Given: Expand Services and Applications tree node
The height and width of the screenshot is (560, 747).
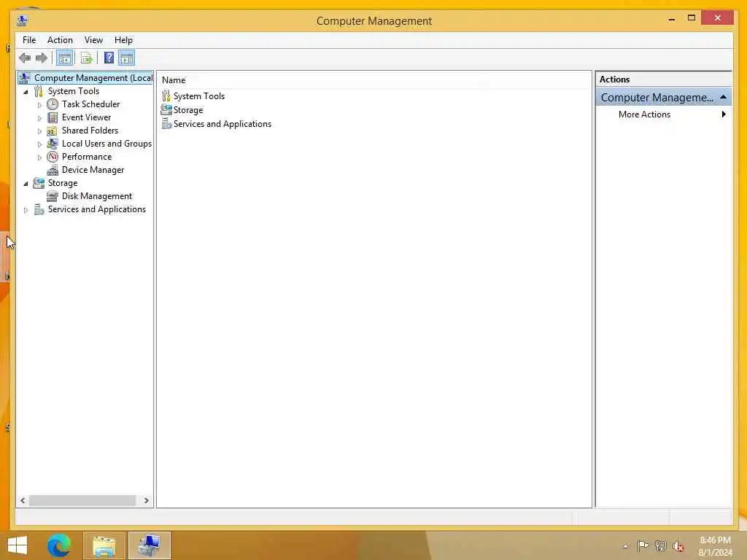Looking at the screenshot, I should tap(26, 209).
